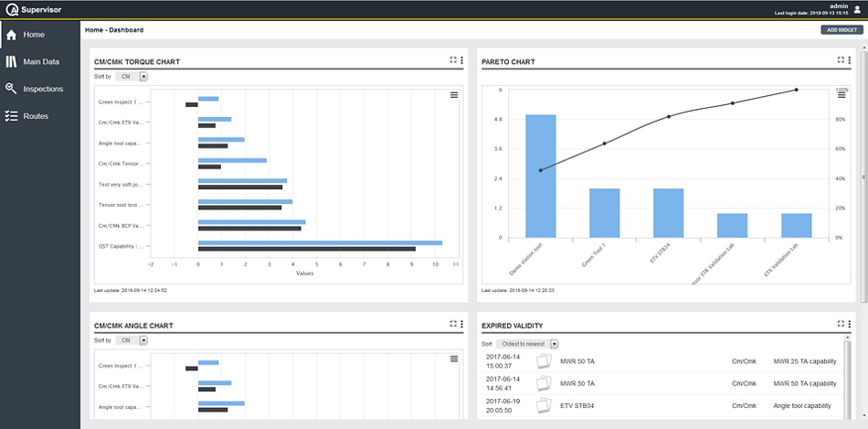Navigate to Routes in sidebar
868x429 pixels.
pyautogui.click(x=36, y=116)
